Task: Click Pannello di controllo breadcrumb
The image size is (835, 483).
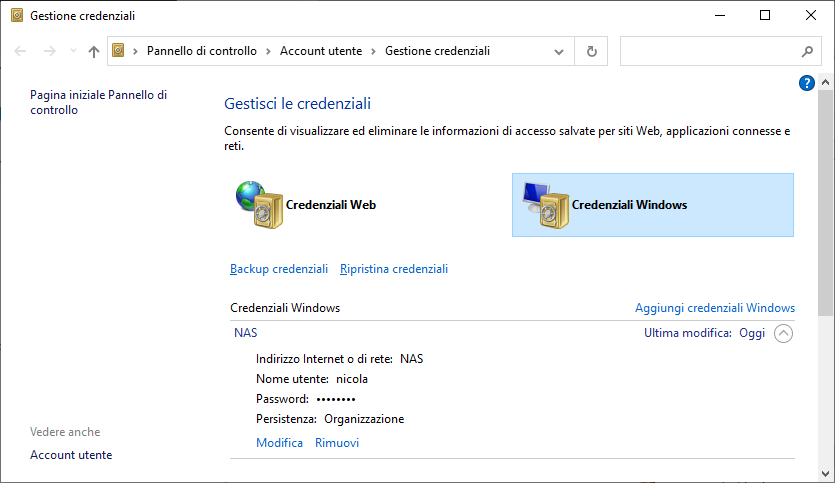Action: point(201,51)
